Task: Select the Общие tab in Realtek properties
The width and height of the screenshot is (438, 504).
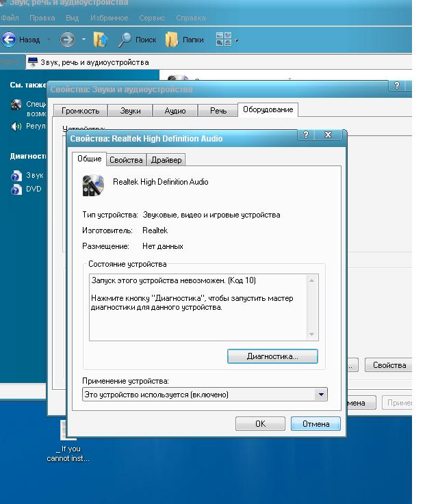Action: pyautogui.click(x=90, y=159)
